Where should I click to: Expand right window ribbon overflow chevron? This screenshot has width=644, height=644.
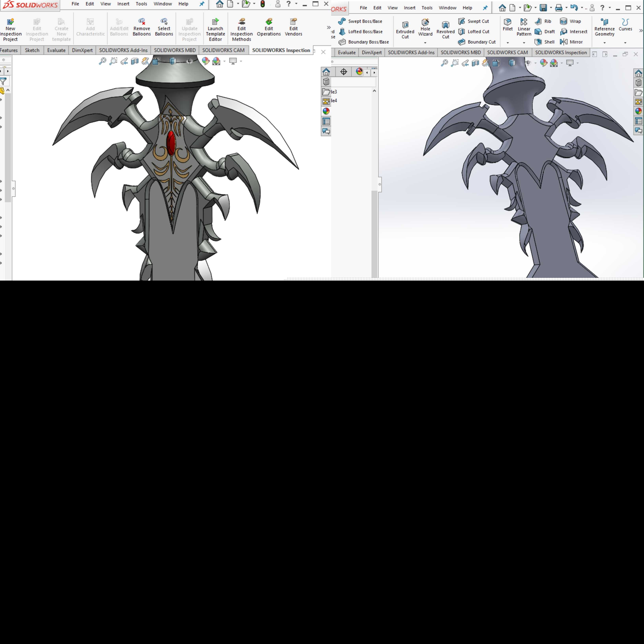point(641,31)
